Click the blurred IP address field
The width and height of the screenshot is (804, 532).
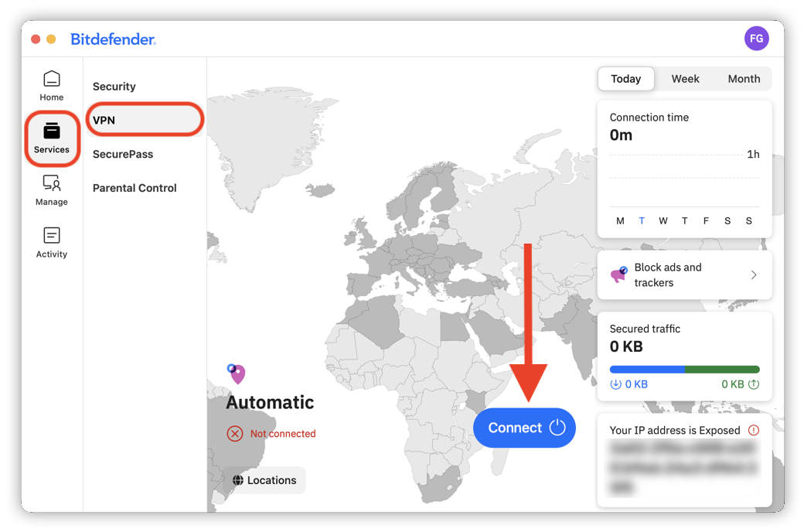pos(683,467)
